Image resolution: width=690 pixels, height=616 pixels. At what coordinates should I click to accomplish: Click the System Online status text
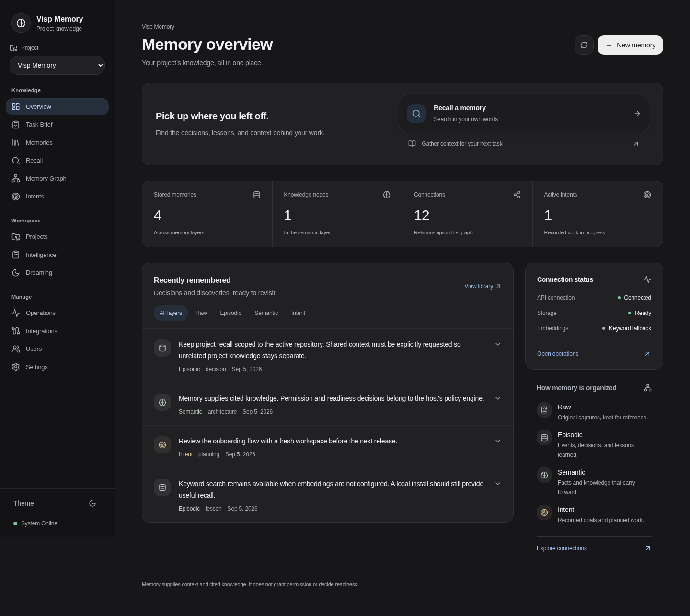[39, 523]
